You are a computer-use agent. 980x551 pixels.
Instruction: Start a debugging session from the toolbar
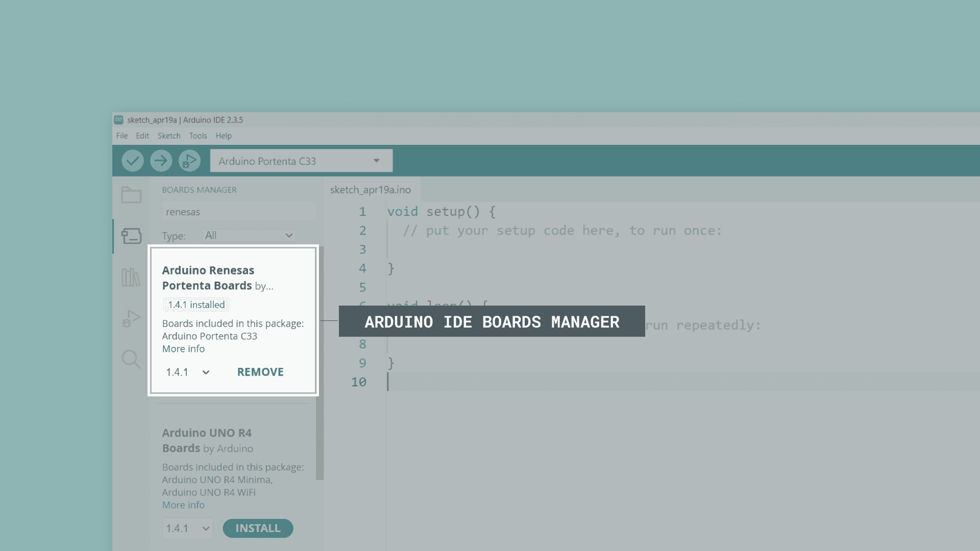click(190, 161)
